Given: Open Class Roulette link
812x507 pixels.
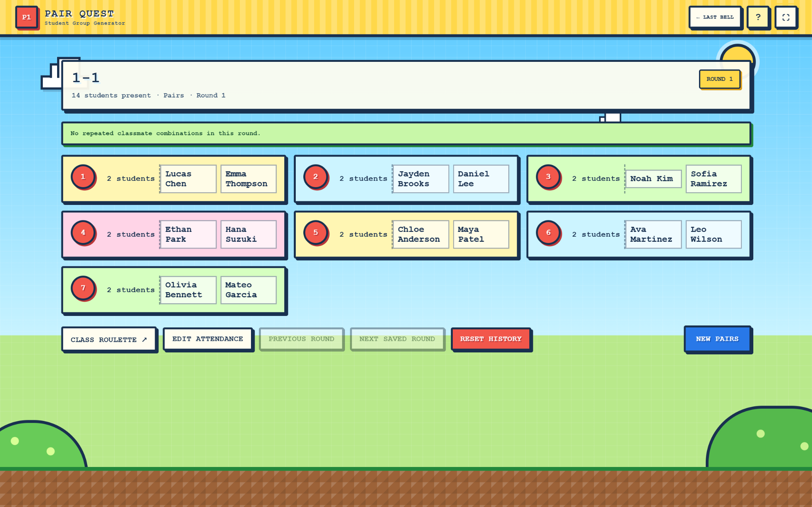Looking at the screenshot, I should [109, 339].
